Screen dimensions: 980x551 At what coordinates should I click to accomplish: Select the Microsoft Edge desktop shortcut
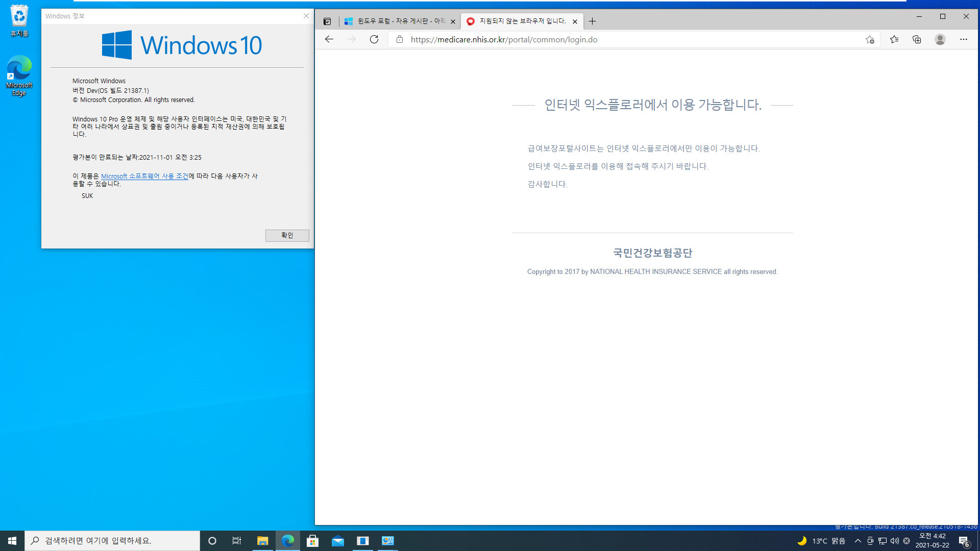pos(19,76)
